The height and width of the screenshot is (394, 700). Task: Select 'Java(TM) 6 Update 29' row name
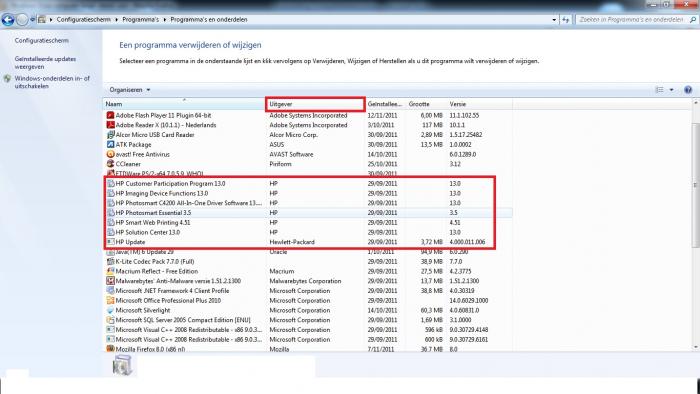145,252
